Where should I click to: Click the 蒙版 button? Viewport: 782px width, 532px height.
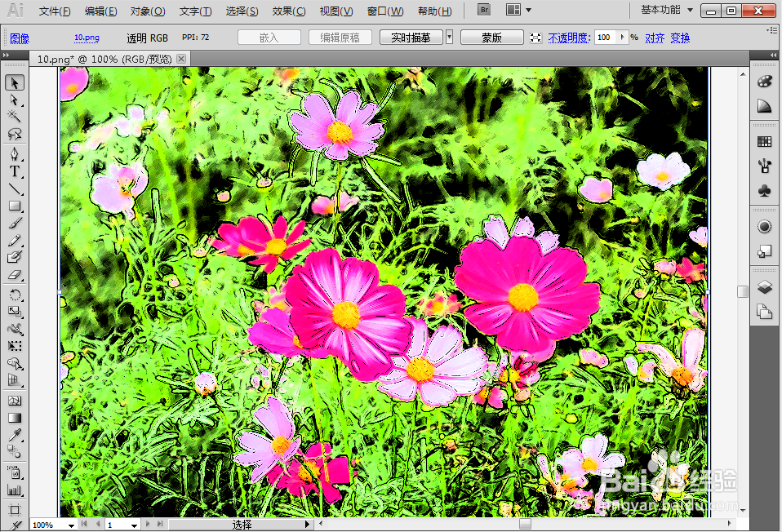(491, 38)
